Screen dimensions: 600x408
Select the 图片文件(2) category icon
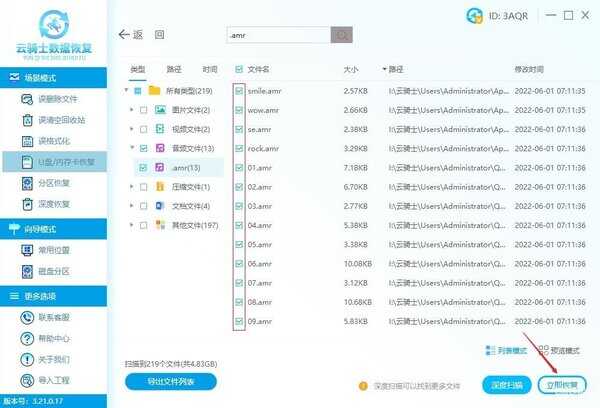[x=160, y=110]
